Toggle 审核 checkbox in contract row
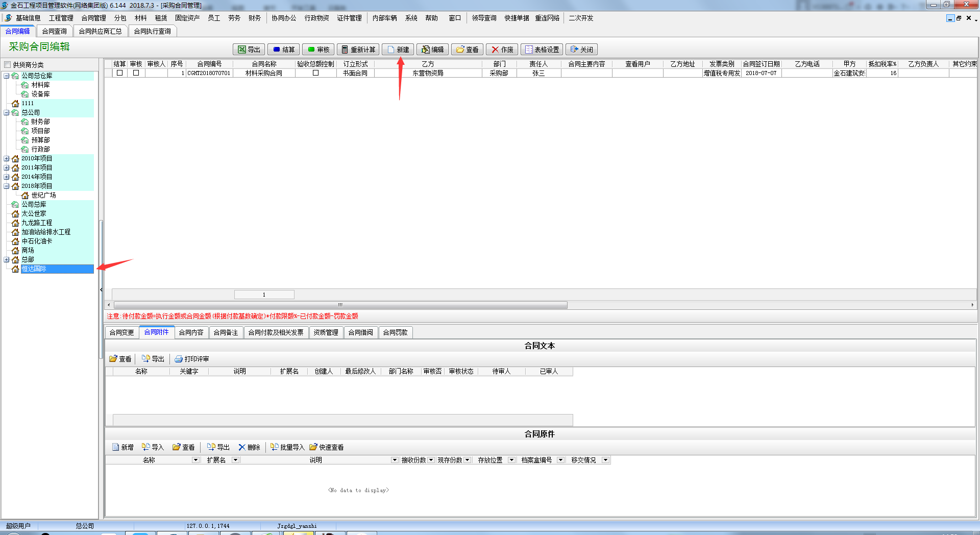980x535 pixels. (136, 73)
